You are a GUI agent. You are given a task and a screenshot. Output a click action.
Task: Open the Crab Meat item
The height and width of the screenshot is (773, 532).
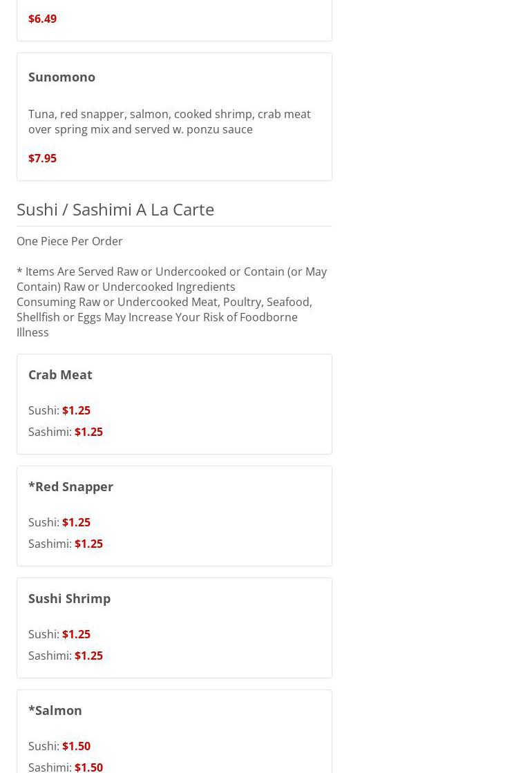coord(60,374)
